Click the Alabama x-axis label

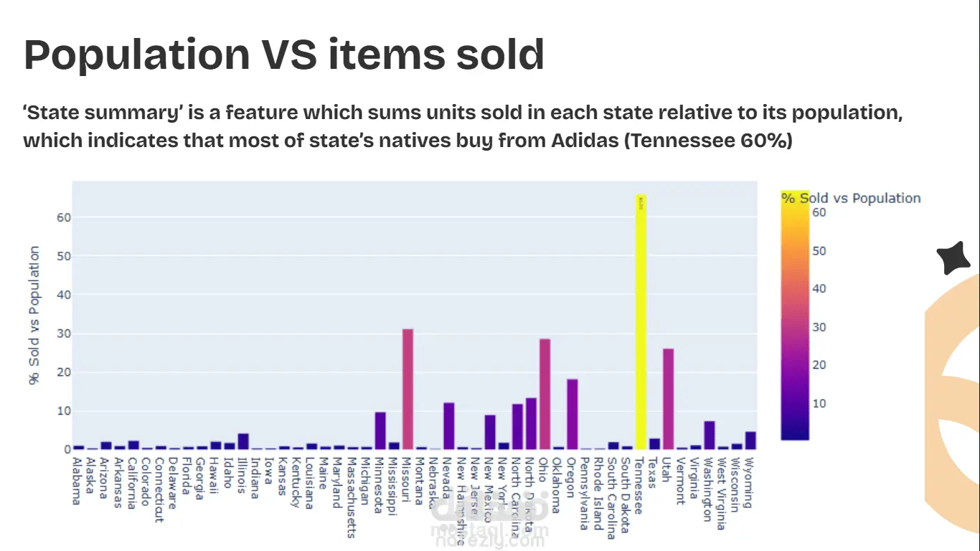(x=77, y=481)
